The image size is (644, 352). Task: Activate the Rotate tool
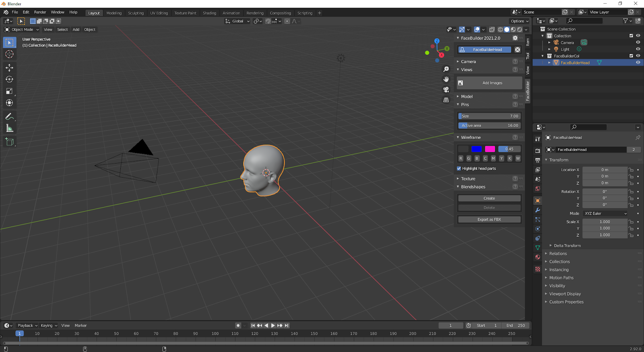[9, 79]
